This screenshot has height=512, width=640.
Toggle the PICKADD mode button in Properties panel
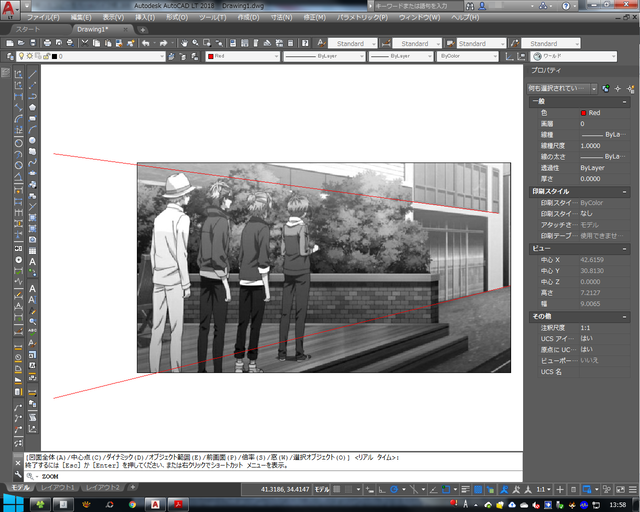pyautogui.click(x=606, y=89)
